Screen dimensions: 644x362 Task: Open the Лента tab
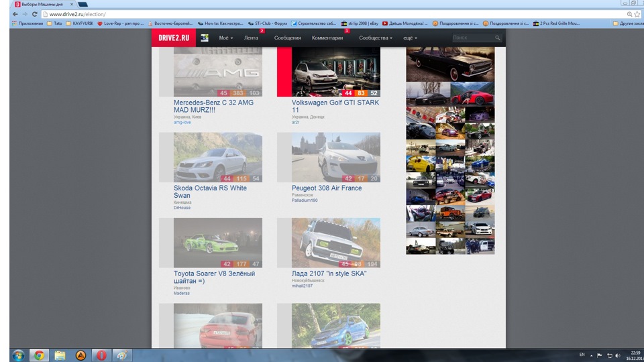[x=251, y=38]
